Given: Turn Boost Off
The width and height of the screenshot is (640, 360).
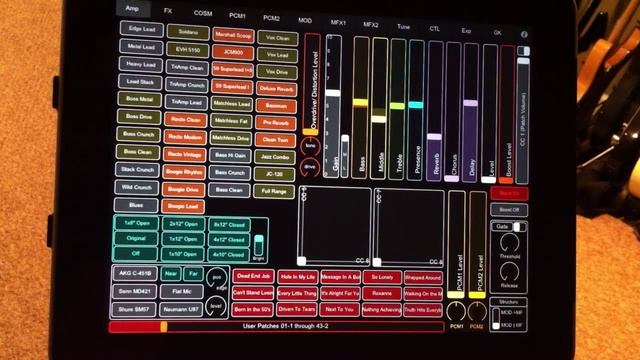Looking at the screenshot, I should [509, 210].
